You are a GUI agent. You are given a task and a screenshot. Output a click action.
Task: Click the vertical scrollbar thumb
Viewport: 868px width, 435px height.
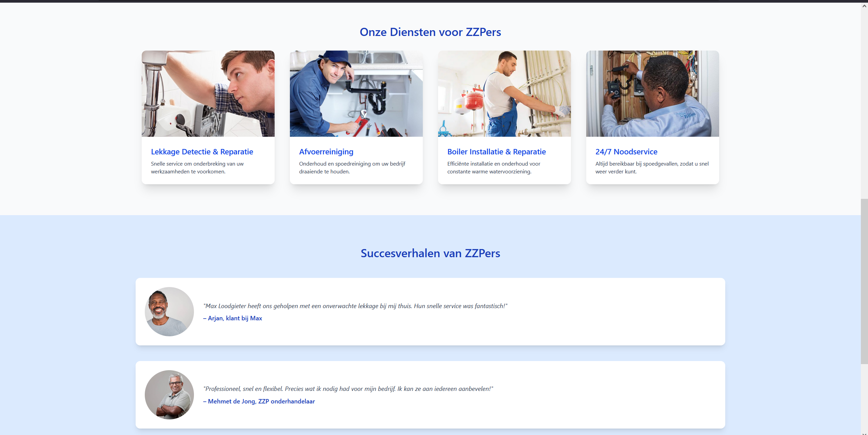coord(864,282)
